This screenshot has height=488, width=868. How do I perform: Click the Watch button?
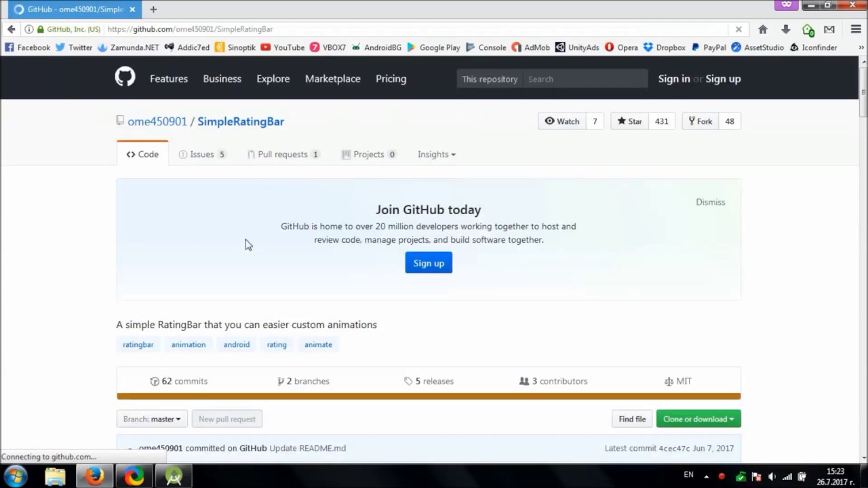click(562, 121)
